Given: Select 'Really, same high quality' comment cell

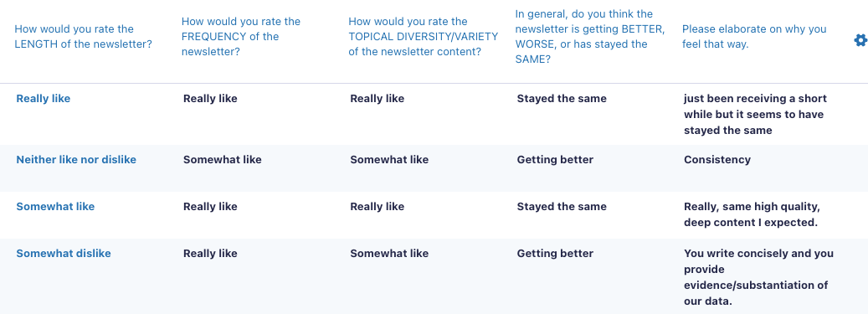Looking at the screenshot, I should click(x=752, y=214).
